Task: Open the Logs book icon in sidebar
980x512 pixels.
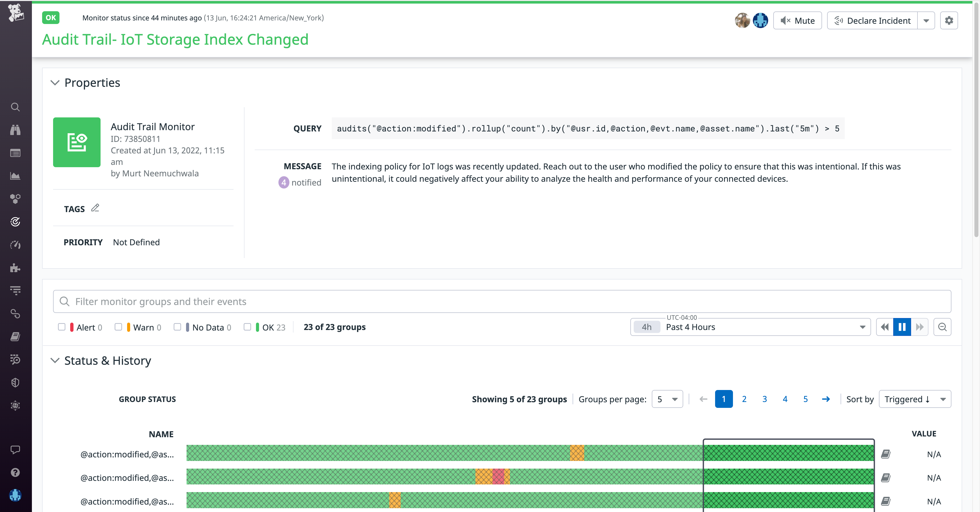Action: point(15,336)
